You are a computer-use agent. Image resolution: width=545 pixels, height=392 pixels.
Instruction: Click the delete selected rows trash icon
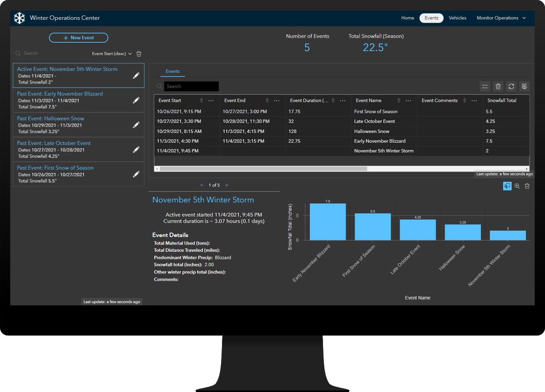click(498, 86)
